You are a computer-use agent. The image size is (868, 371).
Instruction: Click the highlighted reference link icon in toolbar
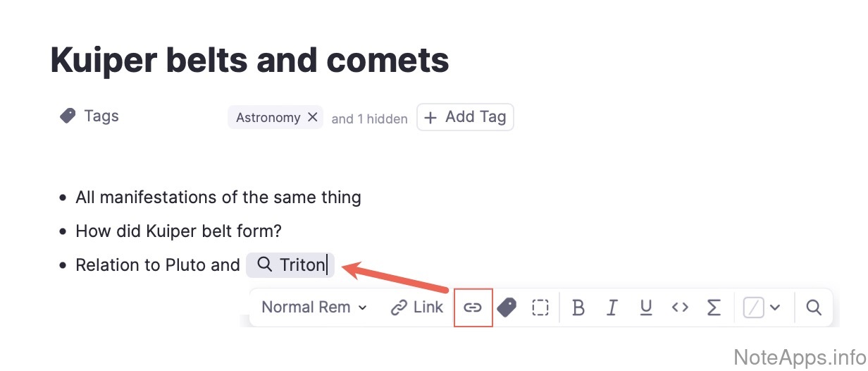coord(473,308)
